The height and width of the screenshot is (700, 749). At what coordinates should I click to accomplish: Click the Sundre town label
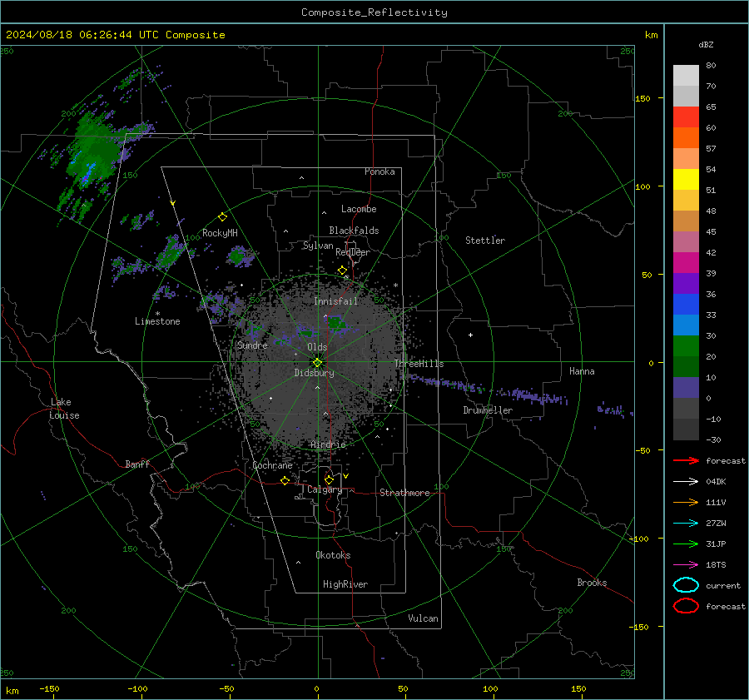(x=252, y=345)
